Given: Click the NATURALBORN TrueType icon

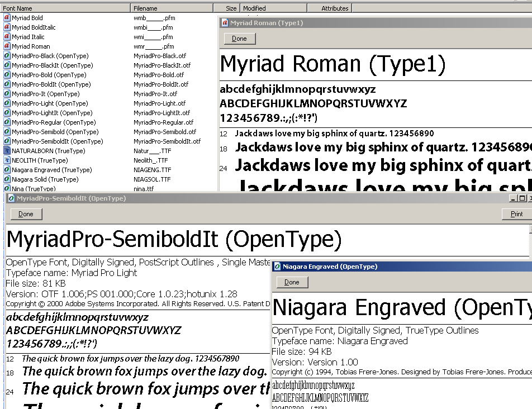Looking at the screenshot, I should click(7, 150).
